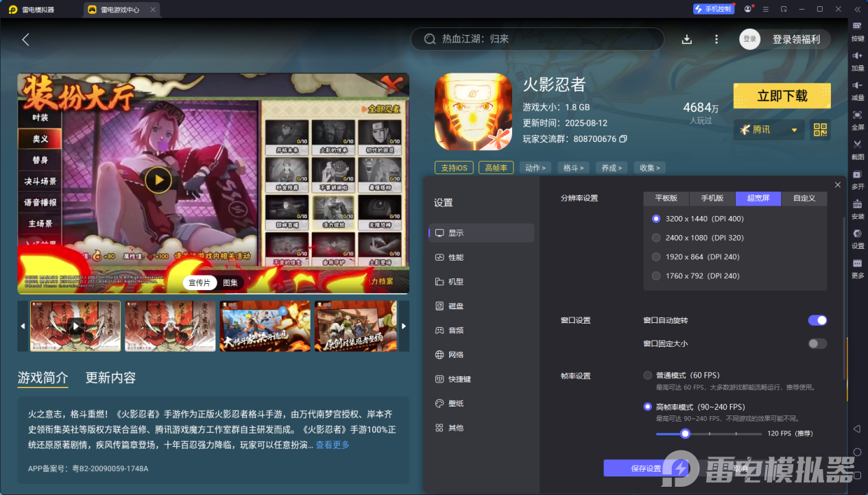Screen dimensions: 868x495
Task: Open the 快捷键 settings section
Action: [481, 379]
